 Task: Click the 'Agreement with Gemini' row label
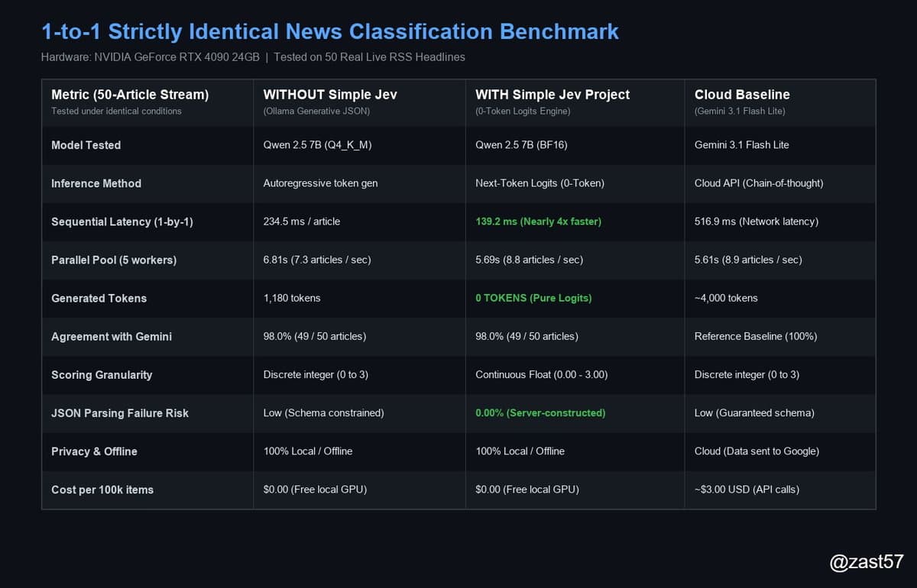(x=112, y=337)
